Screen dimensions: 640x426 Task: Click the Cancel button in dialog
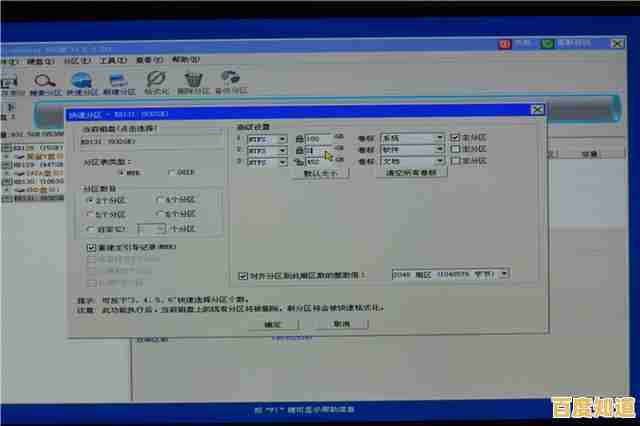click(x=341, y=324)
